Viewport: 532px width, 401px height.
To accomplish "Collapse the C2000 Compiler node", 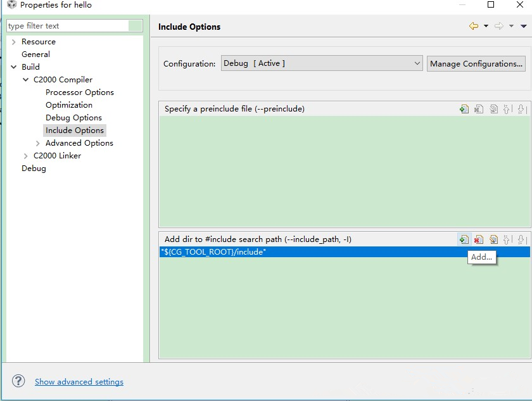I will (x=26, y=80).
